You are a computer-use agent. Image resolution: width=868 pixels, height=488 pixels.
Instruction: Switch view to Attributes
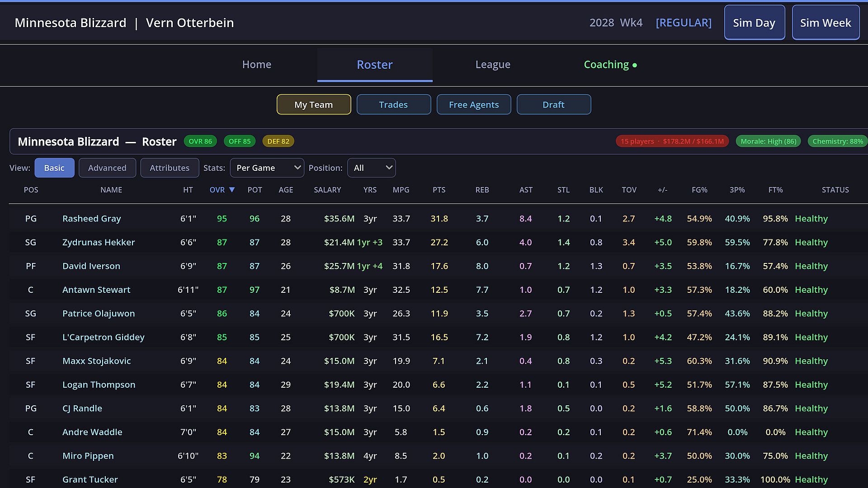tap(170, 168)
